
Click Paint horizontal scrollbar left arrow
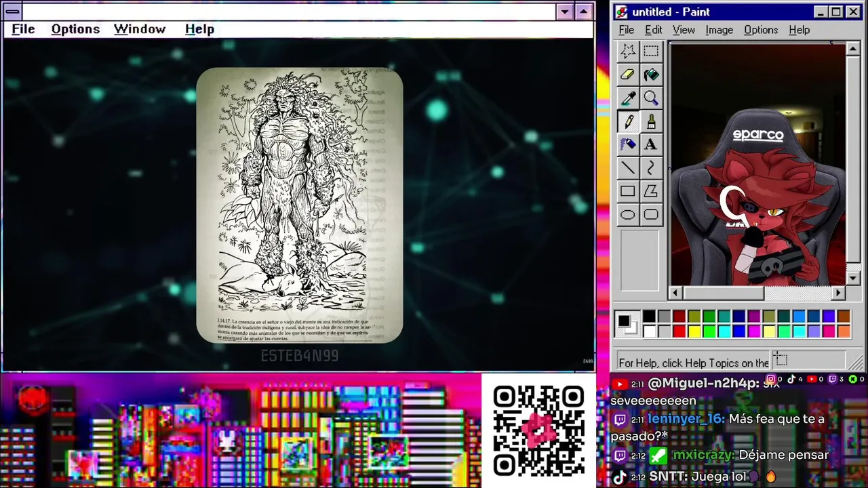pos(675,293)
